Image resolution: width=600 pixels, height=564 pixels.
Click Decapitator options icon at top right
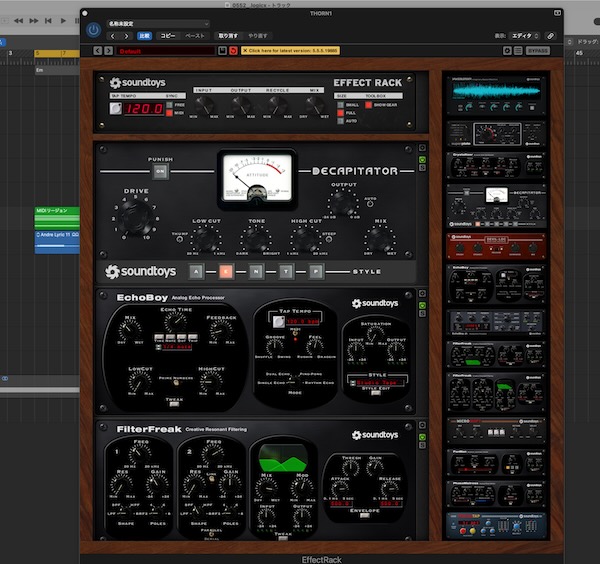[x=422, y=148]
